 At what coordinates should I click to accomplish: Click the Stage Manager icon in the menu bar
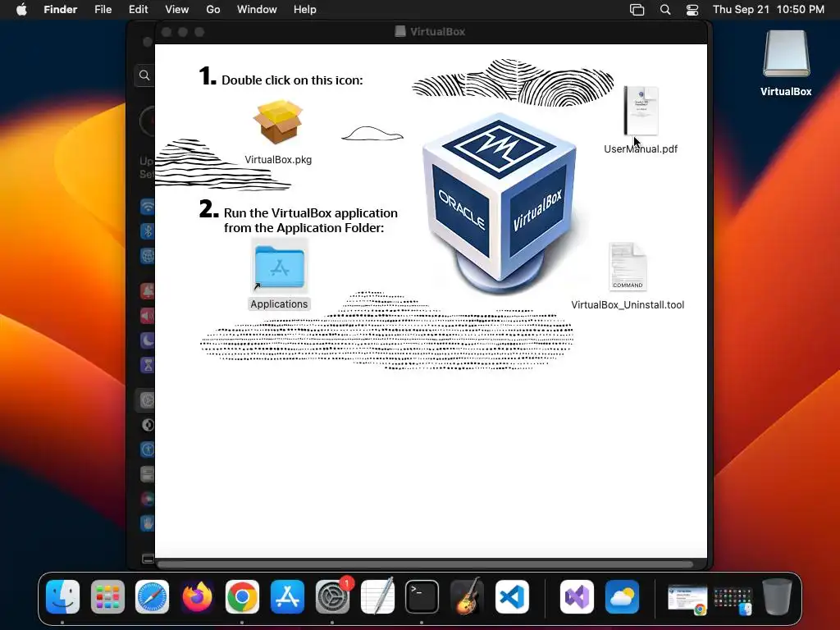click(637, 10)
